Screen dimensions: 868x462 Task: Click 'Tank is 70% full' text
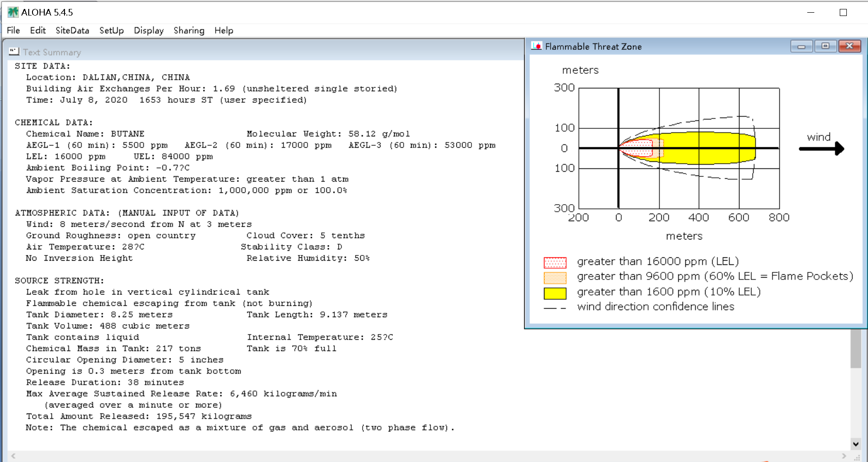[292, 349]
